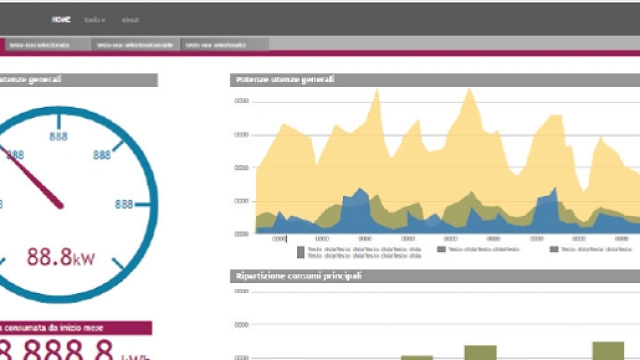Click the rightmost legend swatch under the area chart
This screenshot has width=640, height=360.
554,249
